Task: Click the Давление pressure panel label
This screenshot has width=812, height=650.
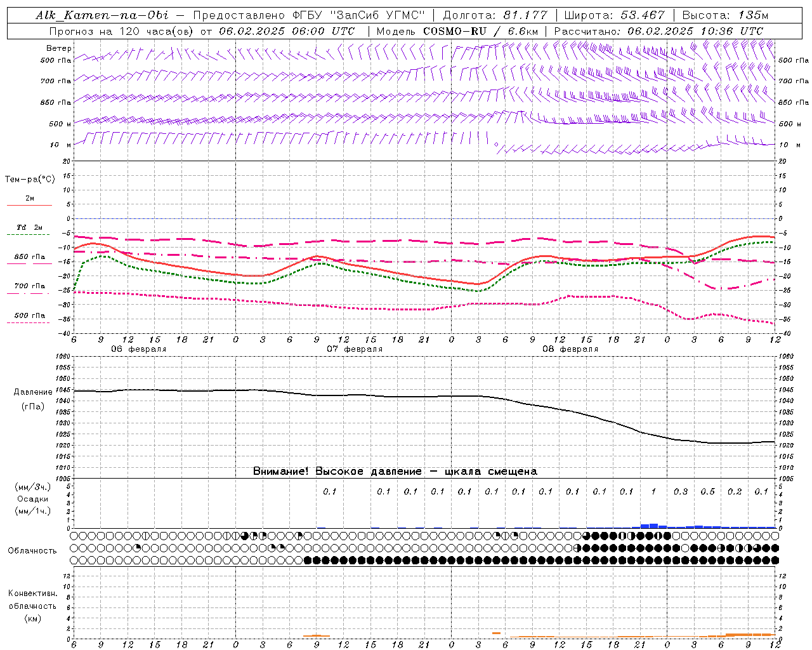Action: click(33, 392)
